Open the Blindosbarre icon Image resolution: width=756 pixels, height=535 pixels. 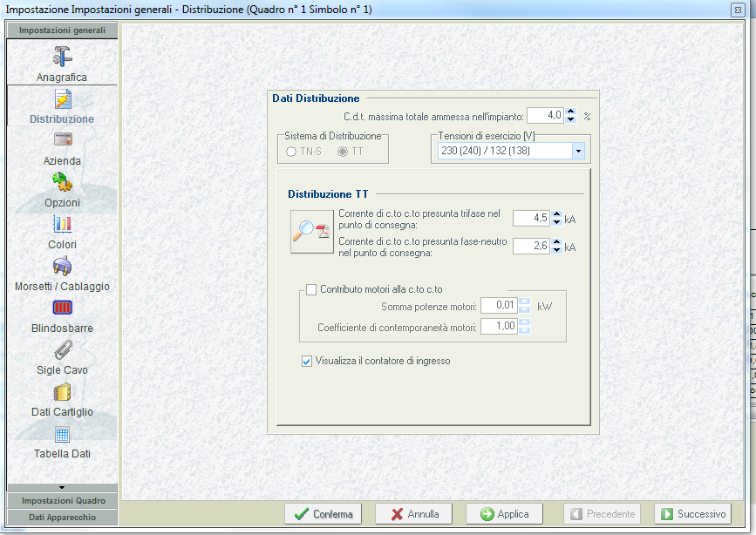click(x=62, y=308)
